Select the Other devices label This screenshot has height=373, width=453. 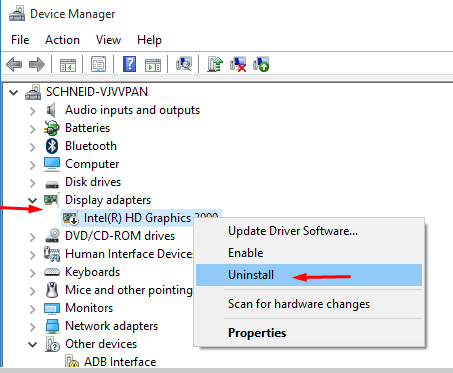point(101,344)
